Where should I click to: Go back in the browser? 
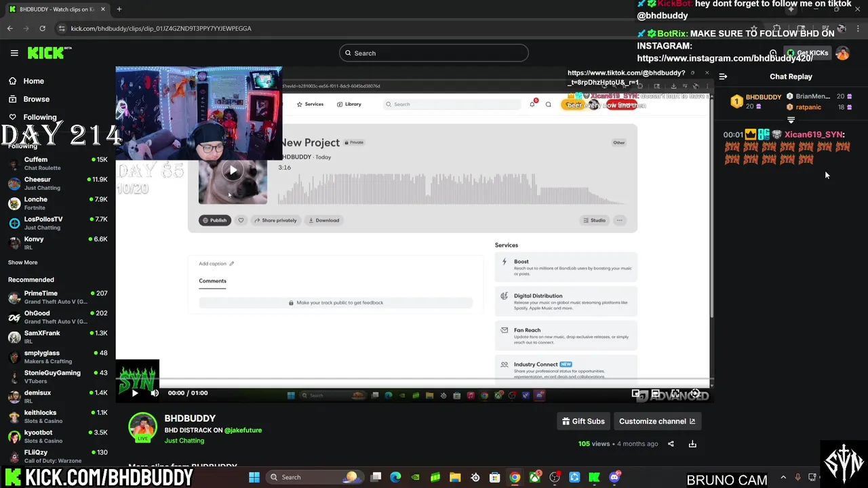[9, 28]
